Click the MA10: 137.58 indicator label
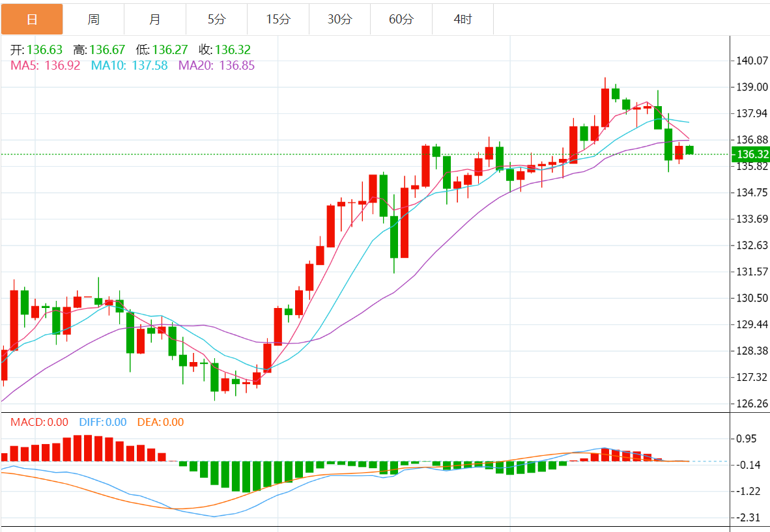The height and width of the screenshot is (532, 770). [129, 66]
